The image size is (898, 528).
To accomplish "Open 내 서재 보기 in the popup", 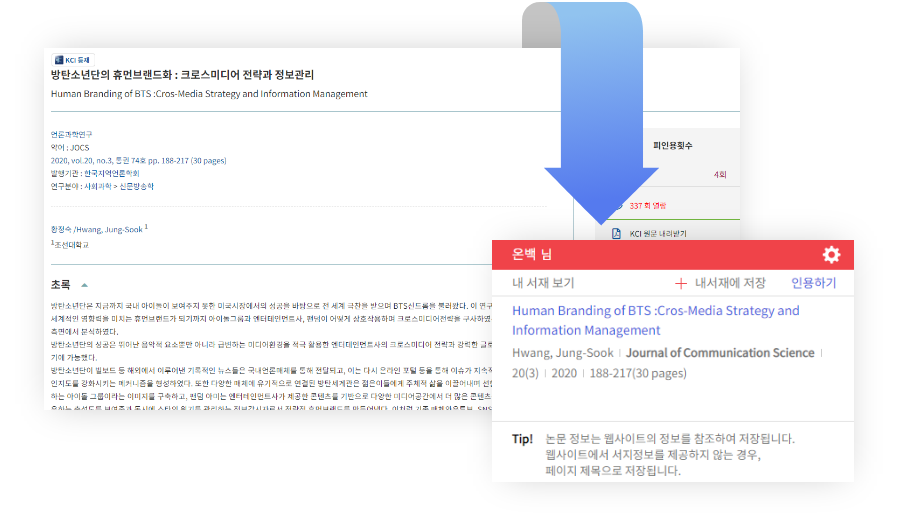I will click(543, 283).
